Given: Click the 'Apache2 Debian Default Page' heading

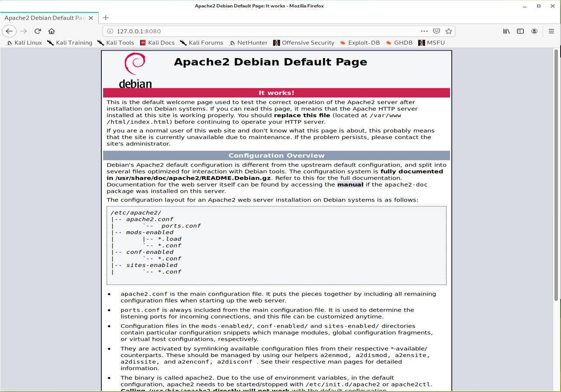Looking at the screenshot, I should click(x=270, y=62).
